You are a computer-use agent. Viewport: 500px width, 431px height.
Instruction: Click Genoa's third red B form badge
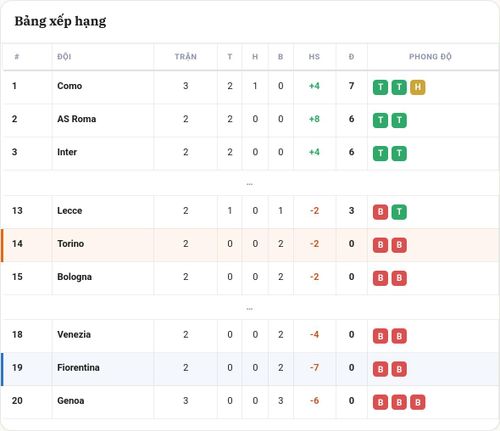pos(418,402)
